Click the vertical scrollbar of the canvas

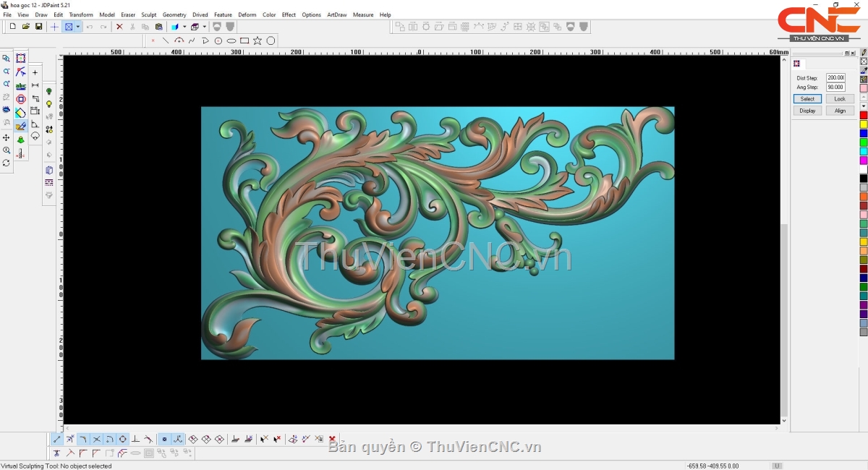(x=784, y=239)
